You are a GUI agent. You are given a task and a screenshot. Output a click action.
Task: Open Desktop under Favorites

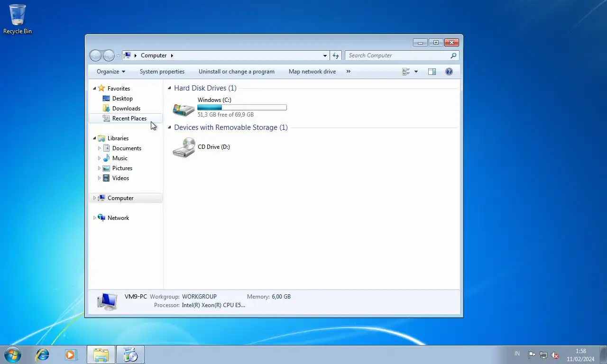[x=122, y=99]
